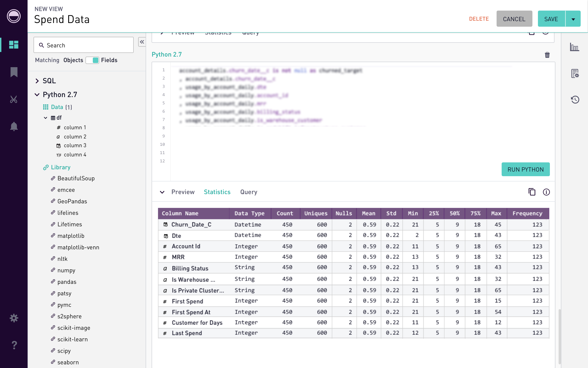This screenshot has height=368, width=588.
Task: Toggle Matching between Objects and Fields
Action: (92, 60)
